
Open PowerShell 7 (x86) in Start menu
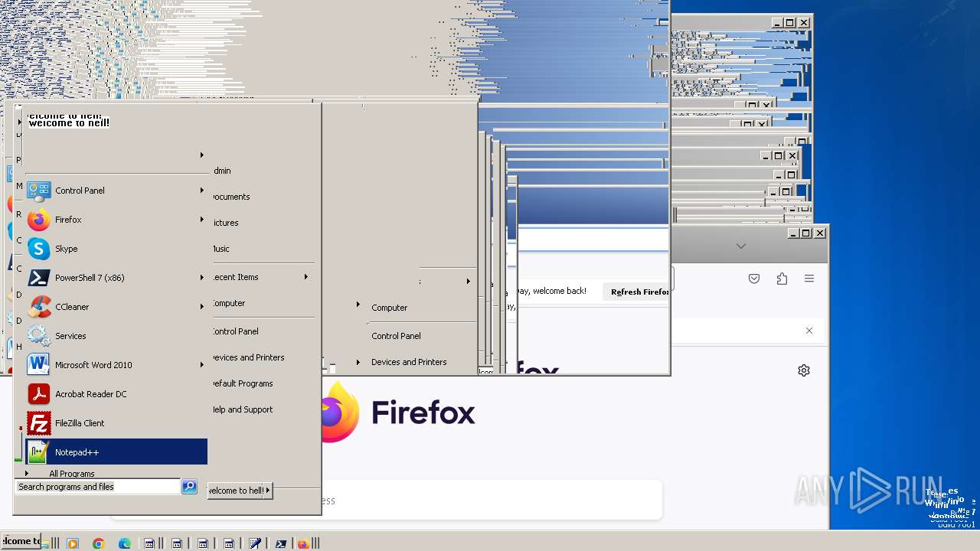click(x=116, y=278)
